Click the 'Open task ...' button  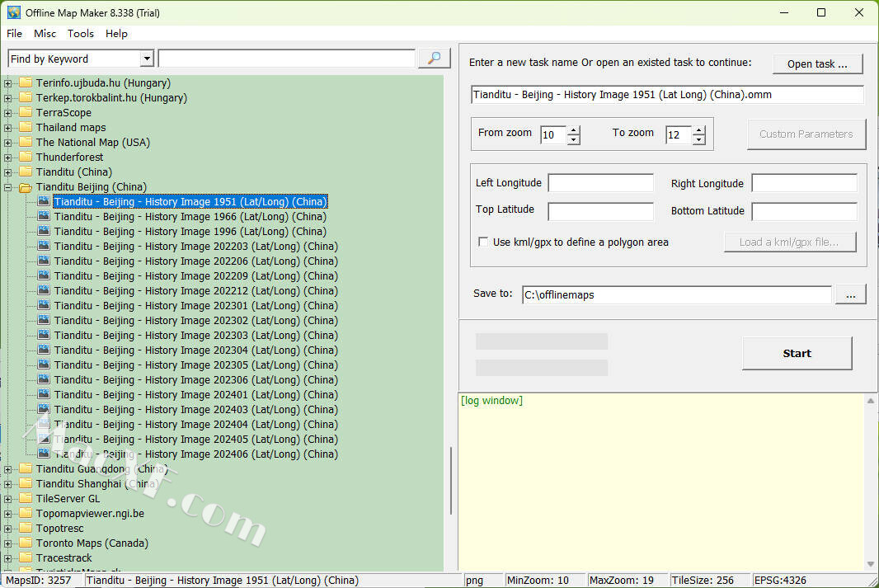(x=817, y=64)
